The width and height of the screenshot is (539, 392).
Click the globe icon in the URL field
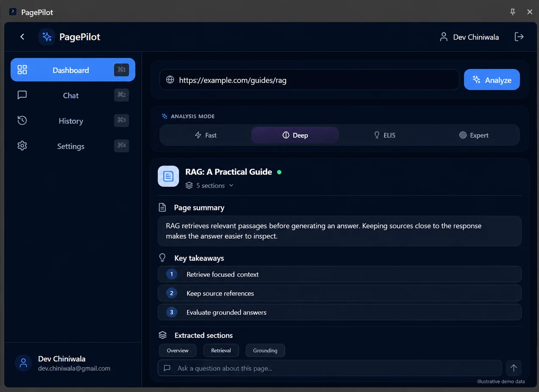(x=170, y=80)
